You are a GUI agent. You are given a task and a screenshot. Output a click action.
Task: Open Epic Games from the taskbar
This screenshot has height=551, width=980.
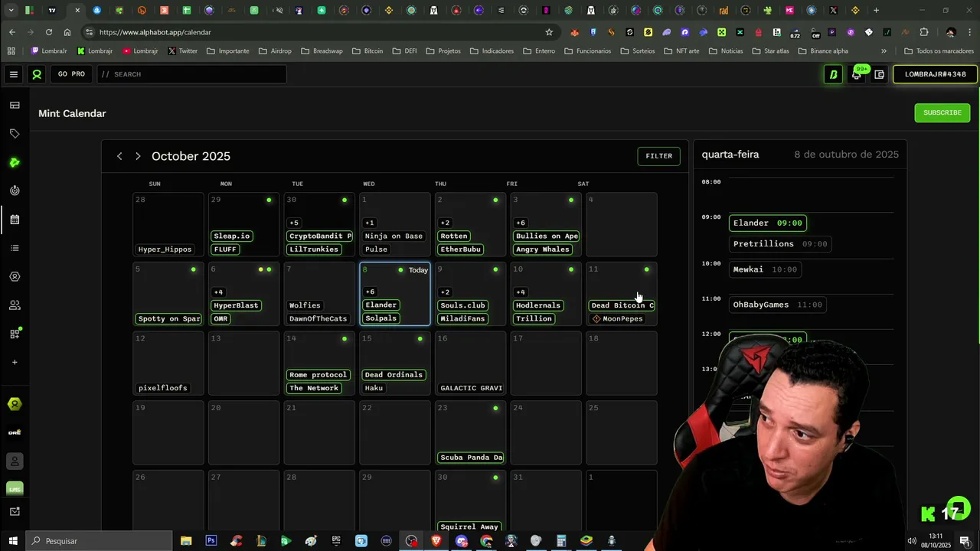point(336,541)
